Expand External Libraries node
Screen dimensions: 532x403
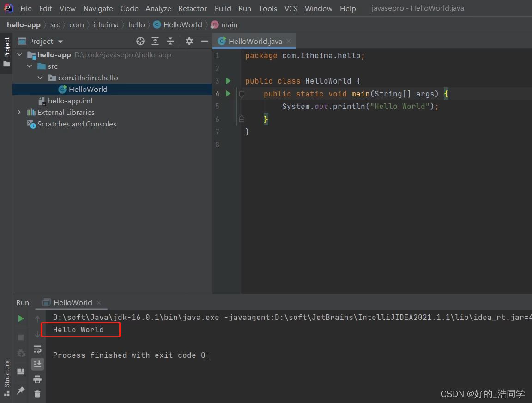(x=19, y=112)
